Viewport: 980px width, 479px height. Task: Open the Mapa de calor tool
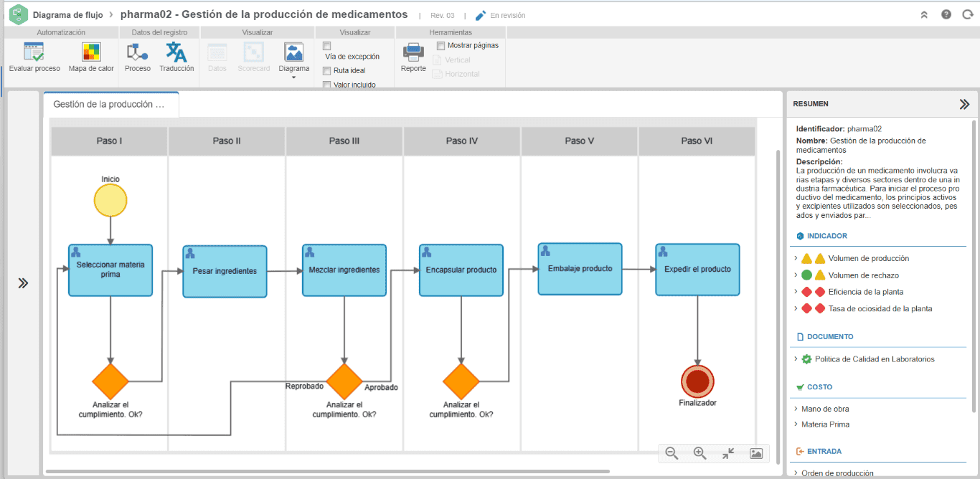(x=91, y=57)
